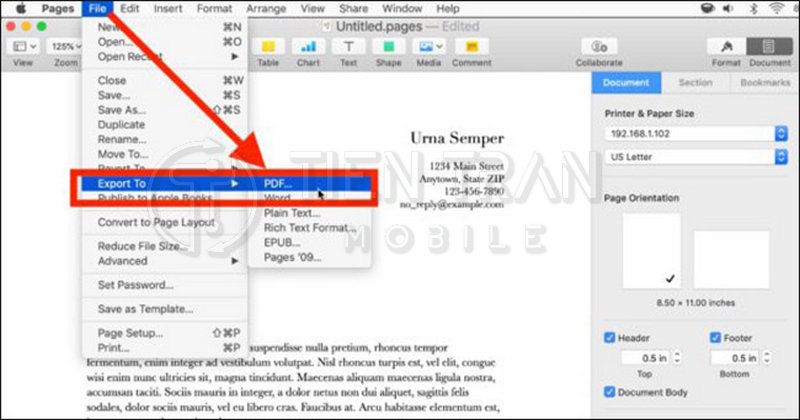Screen dimensions: 800x420
Task: Open the Media toolbar button
Action: (x=429, y=47)
